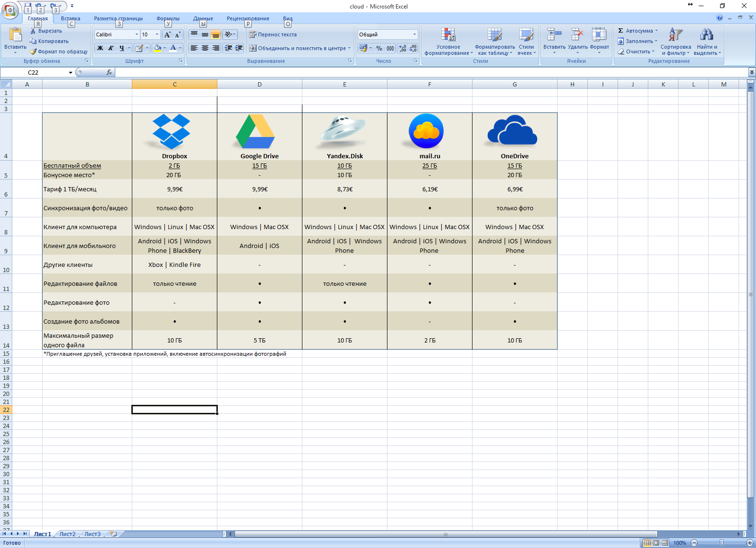This screenshot has width=756, height=548.
Task: Switch to the Формулы ribbon tab
Action: (168, 18)
